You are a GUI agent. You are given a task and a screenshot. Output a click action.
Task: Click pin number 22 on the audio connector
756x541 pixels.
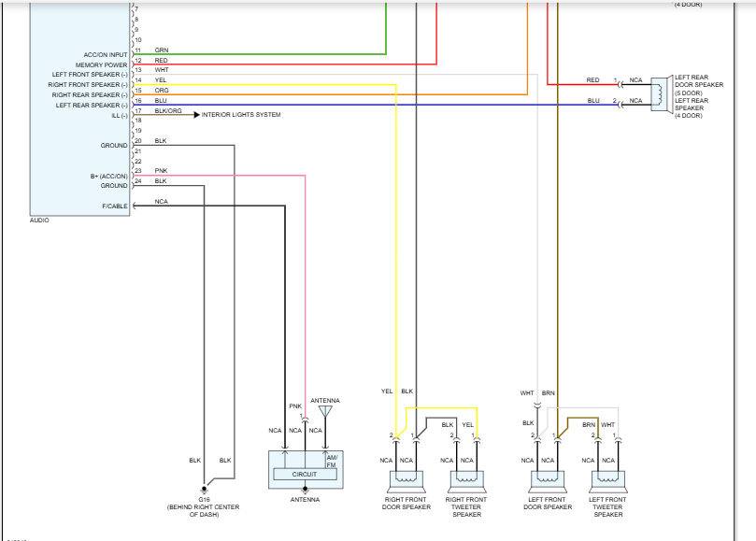[x=138, y=161]
